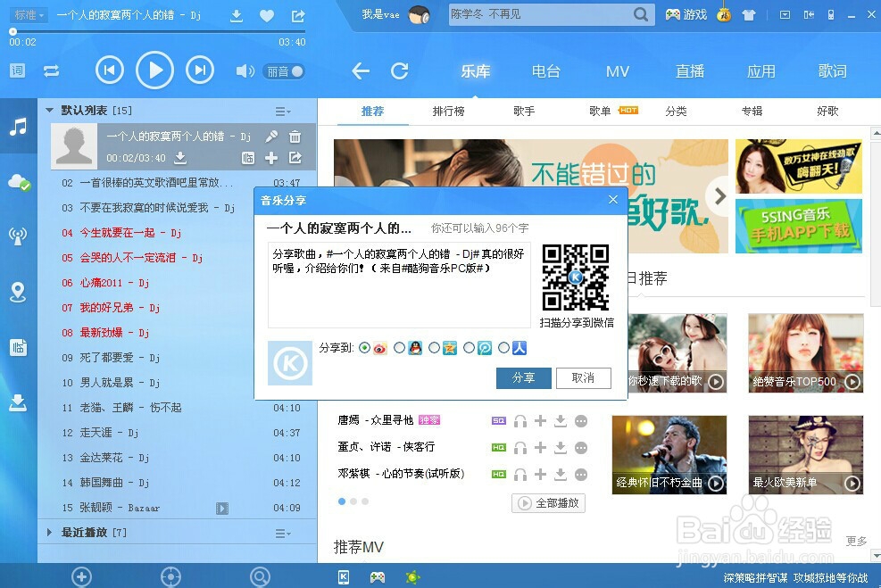Go back with the left arrow
This screenshot has height=588, width=881.
click(360, 70)
